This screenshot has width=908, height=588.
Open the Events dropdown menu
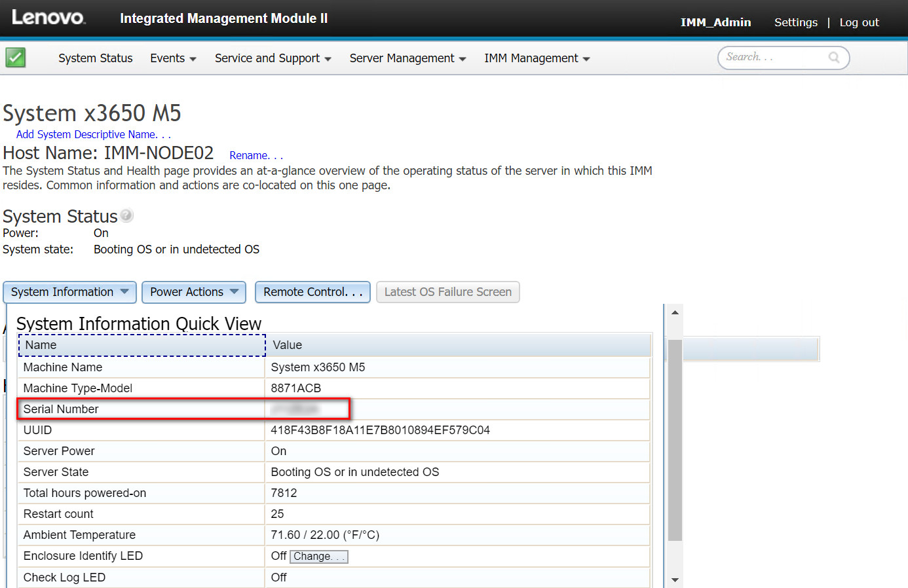click(173, 58)
